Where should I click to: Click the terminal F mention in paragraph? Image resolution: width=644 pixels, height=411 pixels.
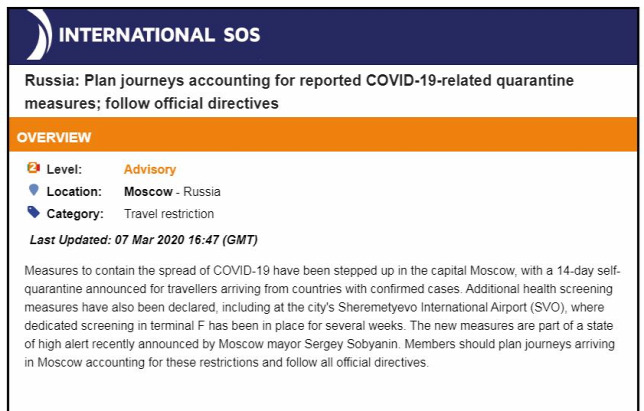point(177,326)
